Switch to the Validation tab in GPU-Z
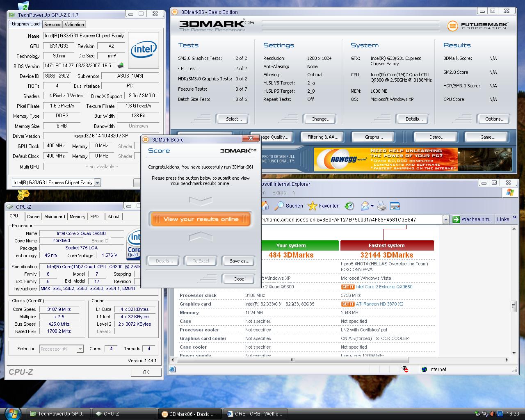Image resolution: width=525 pixels, height=420 pixels. [x=74, y=25]
